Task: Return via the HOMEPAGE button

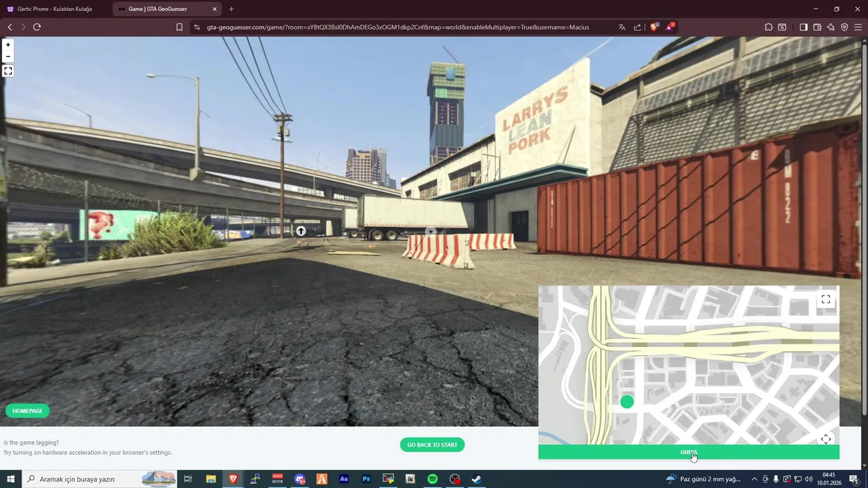Action: (x=27, y=411)
